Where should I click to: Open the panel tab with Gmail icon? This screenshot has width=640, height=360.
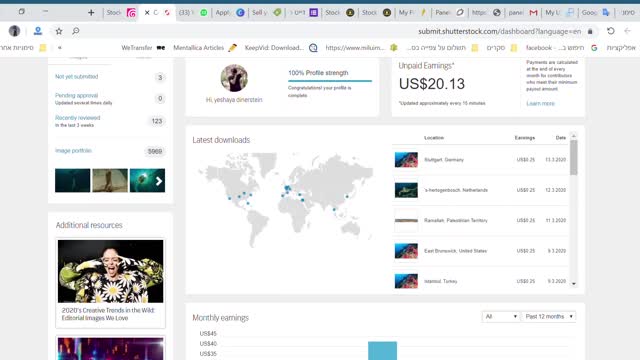[x=523, y=13]
